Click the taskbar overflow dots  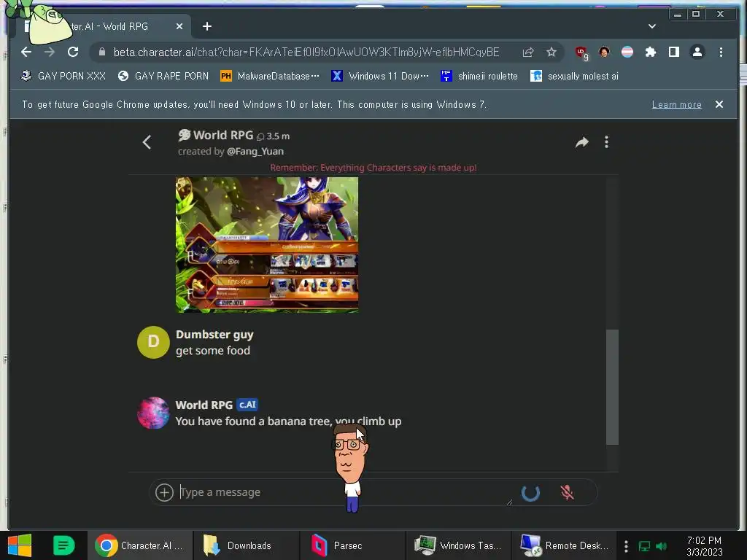click(626, 546)
